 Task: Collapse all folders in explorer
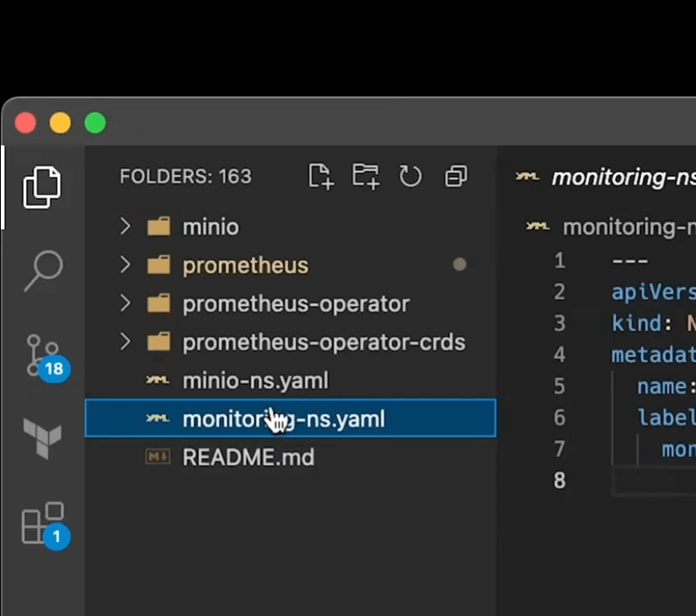(x=456, y=177)
